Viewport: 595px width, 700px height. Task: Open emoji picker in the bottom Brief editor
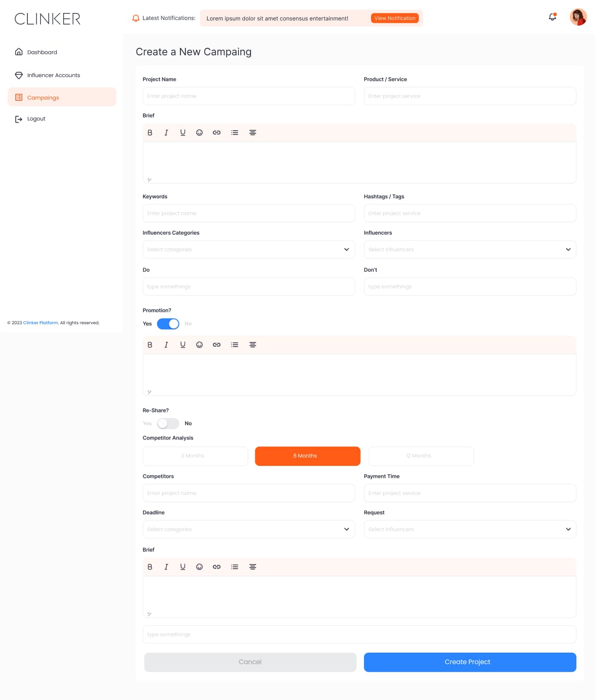pos(199,567)
